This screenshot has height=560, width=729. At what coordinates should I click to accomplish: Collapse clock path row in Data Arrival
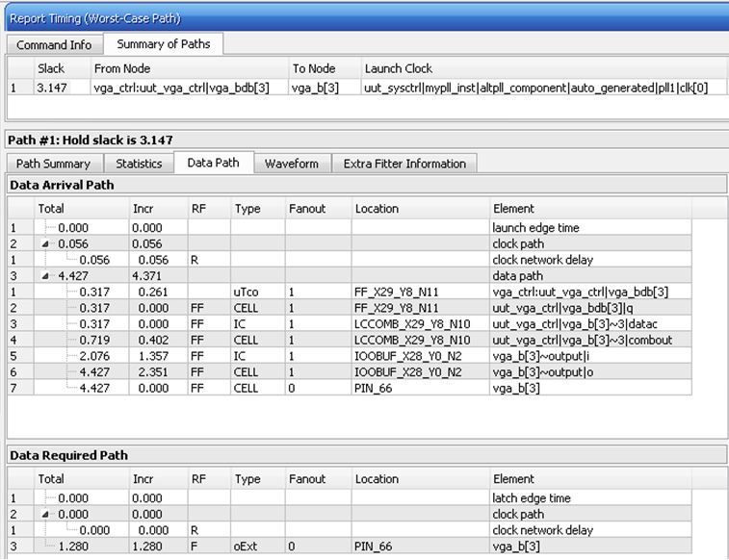coord(45,243)
